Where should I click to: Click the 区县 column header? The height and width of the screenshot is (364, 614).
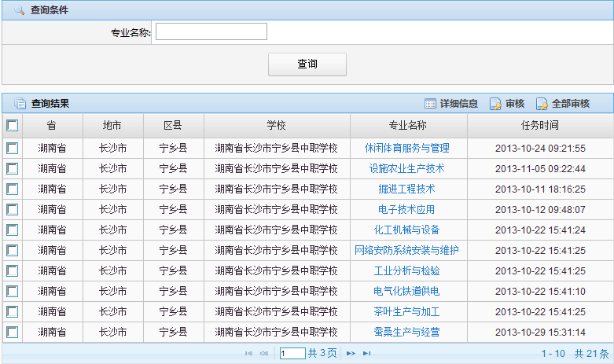tap(173, 125)
